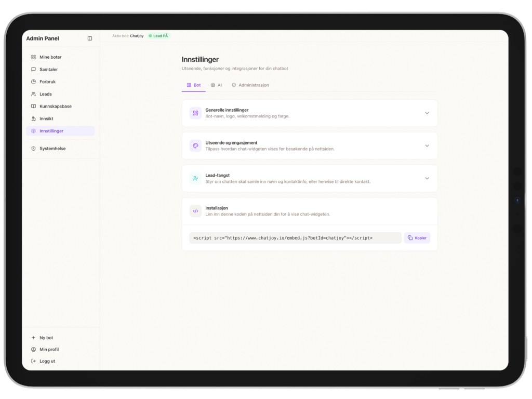Click the Installasjon code icon
The height and width of the screenshot is (399, 532).
coord(195,211)
